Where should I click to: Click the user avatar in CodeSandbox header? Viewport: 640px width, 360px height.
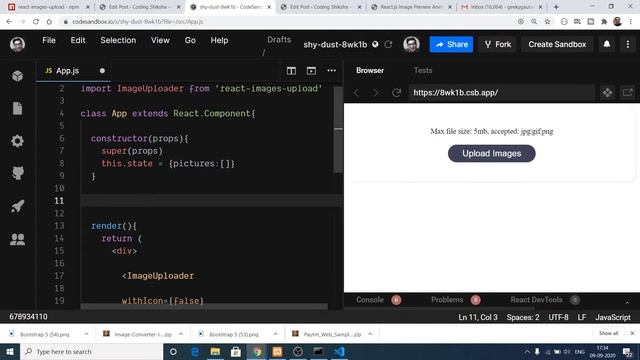(x=17, y=44)
